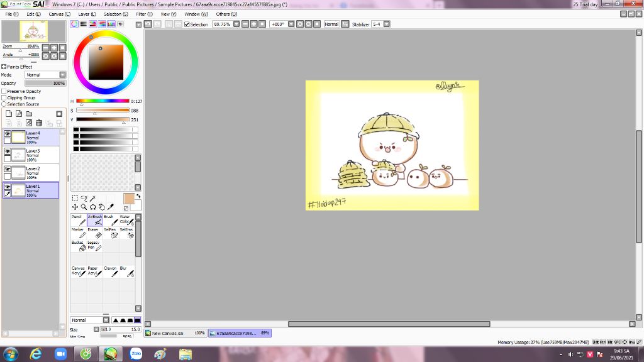This screenshot has height=362, width=644.
Task: Hide Layer1 using its eye icon
Action: coord(7,187)
